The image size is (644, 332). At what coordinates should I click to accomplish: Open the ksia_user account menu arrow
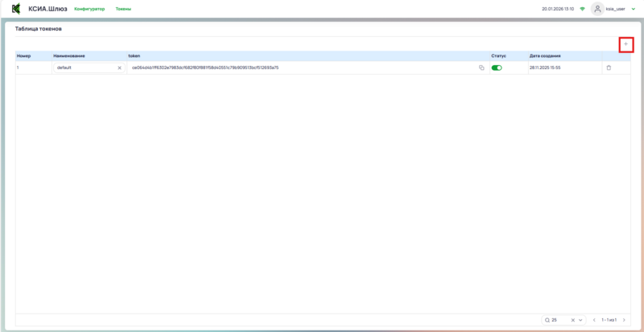tap(633, 9)
